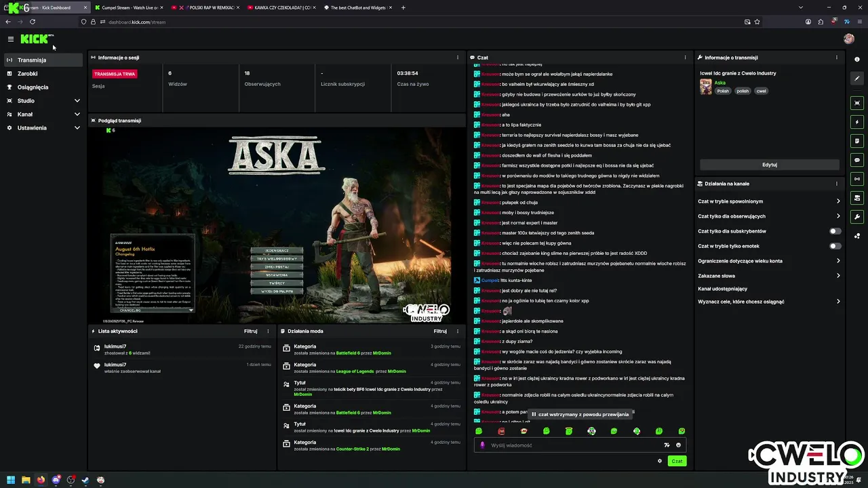Open chat settings gear icon
Image resolution: width=868 pixels, height=488 pixels.
659,461
